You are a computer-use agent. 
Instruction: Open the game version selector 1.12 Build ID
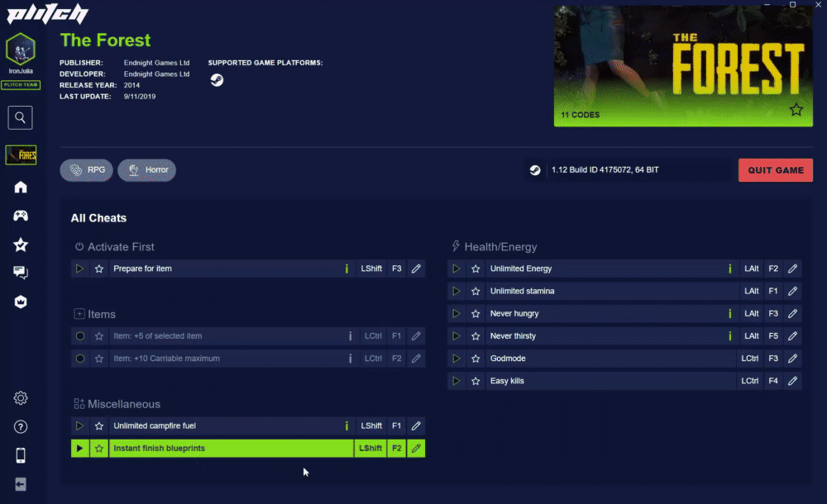[629, 169]
